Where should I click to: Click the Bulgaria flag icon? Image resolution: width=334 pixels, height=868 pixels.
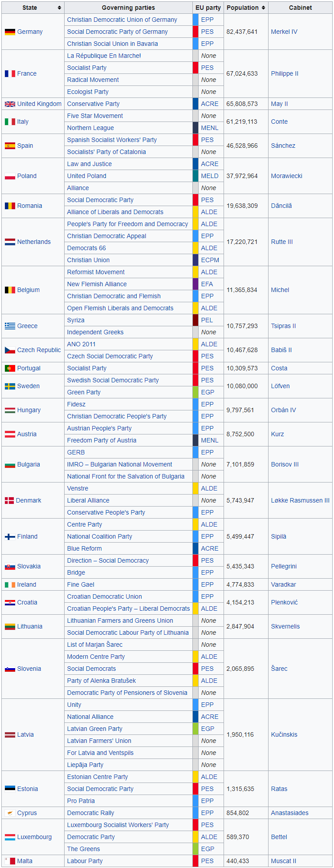tap(10, 465)
